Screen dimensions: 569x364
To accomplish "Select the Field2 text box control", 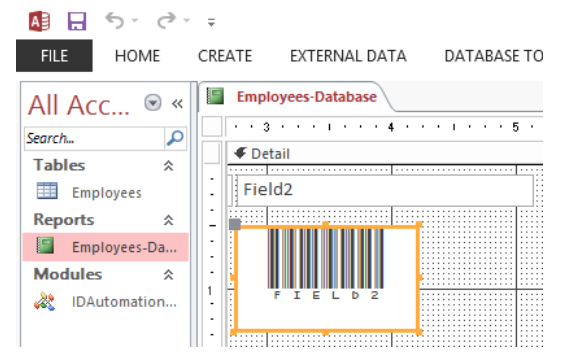I will pos(385,191).
